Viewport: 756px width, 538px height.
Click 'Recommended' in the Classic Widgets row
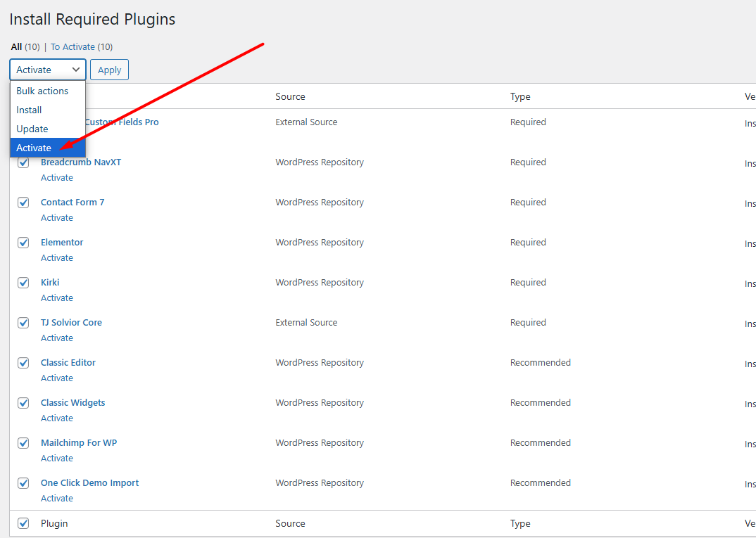coord(541,402)
